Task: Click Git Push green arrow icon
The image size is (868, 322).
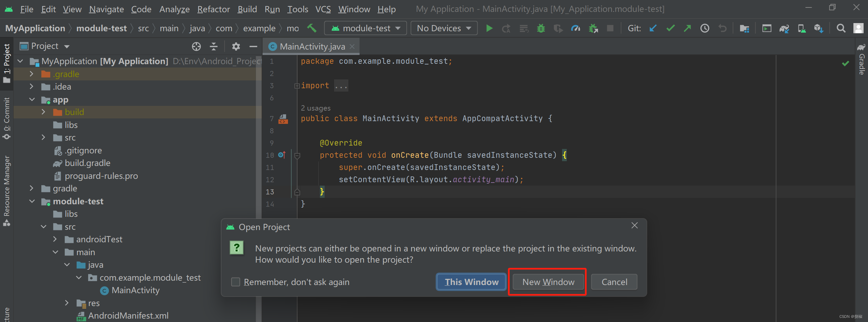Action: [688, 28]
